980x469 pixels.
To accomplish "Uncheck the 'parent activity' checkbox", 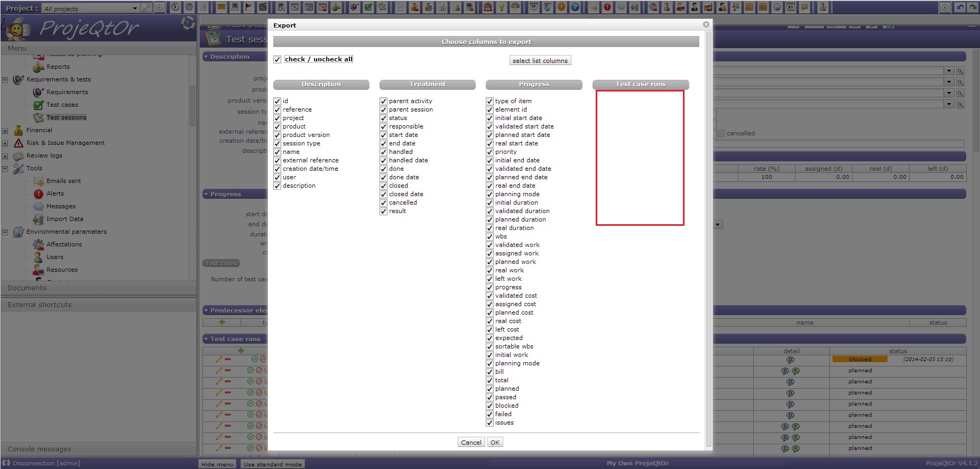I will click(x=383, y=101).
